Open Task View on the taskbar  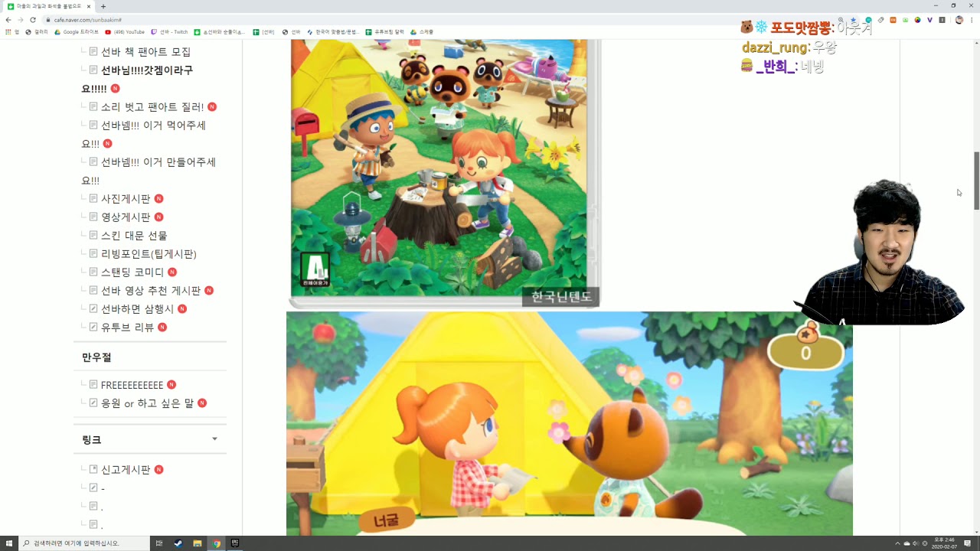pyautogui.click(x=159, y=543)
